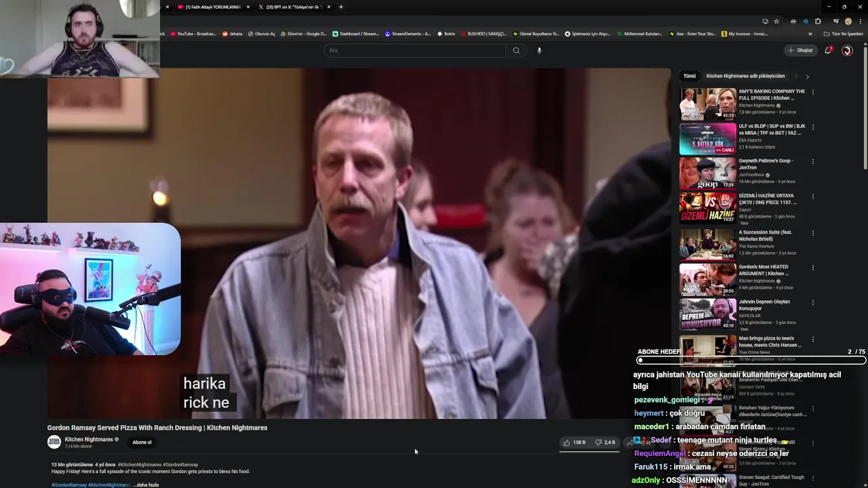
Task: Select Kitchen Nightmares adlı yükleyiciden chip
Action: [745, 76]
